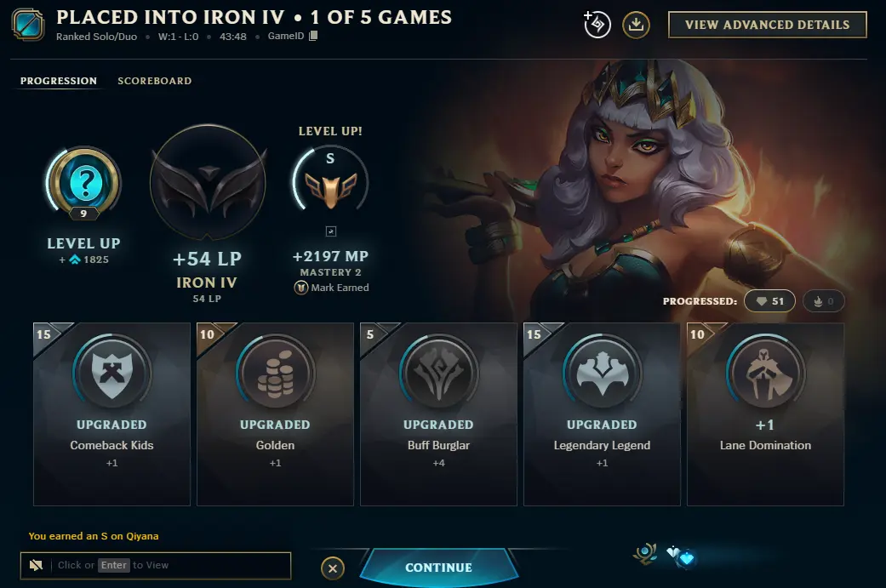Select the Buff Burglar challenge icon
Viewport: 886px width, 588px height.
click(x=438, y=373)
